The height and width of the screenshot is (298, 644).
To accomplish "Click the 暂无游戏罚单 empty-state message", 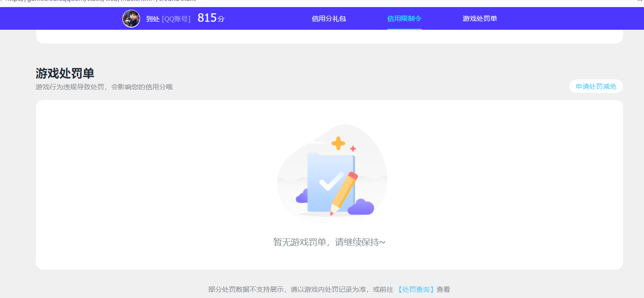I will [330, 242].
